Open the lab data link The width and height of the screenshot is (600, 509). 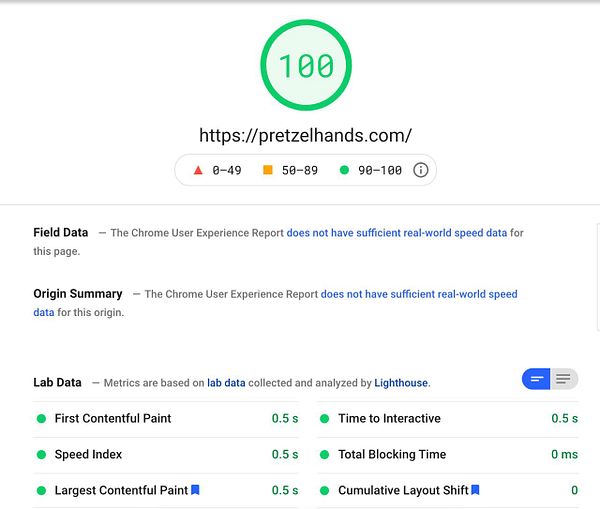point(226,383)
